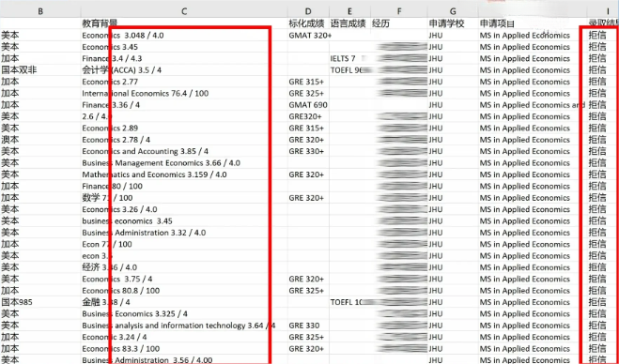Image resolution: width=619 pixels, height=364 pixels.
Task: Select column C header
Action: click(184, 12)
